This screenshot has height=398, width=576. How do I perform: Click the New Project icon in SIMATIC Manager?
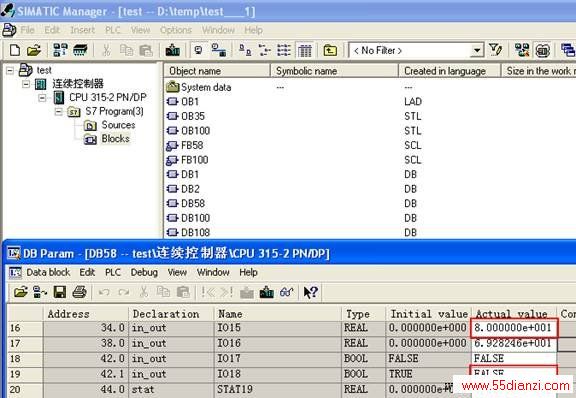15,50
